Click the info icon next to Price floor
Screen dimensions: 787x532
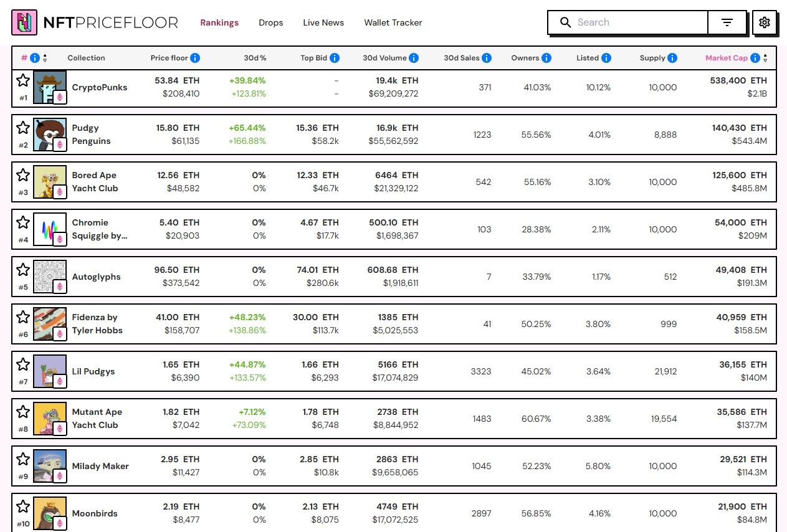pos(196,57)
